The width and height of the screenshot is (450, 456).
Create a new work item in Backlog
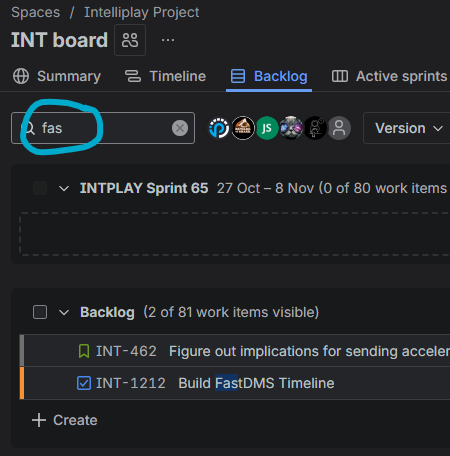pyautogui.click(x=65, y=420)
